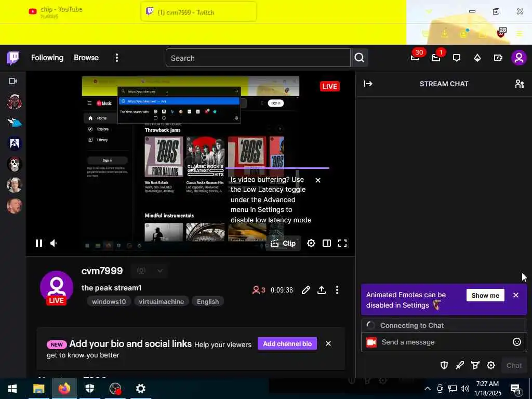Open the video player settings gear

click(311, 243)
